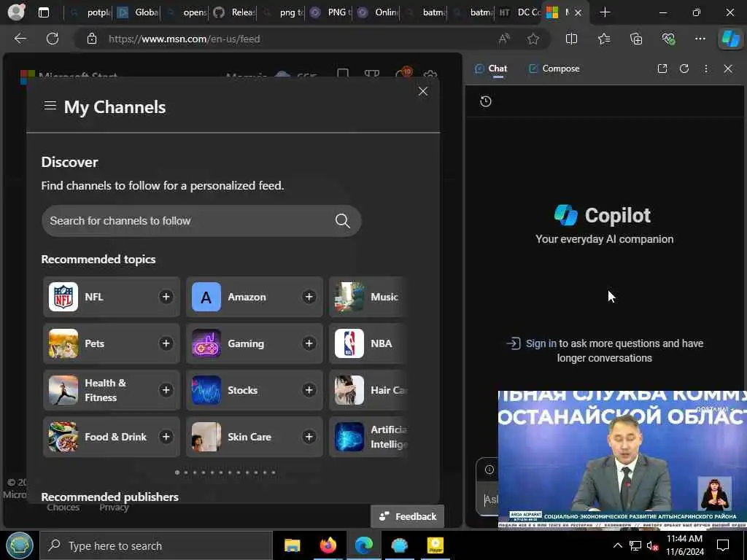
Task: Open Browser essentials heart icon
Action: click(x=668, y=39)
